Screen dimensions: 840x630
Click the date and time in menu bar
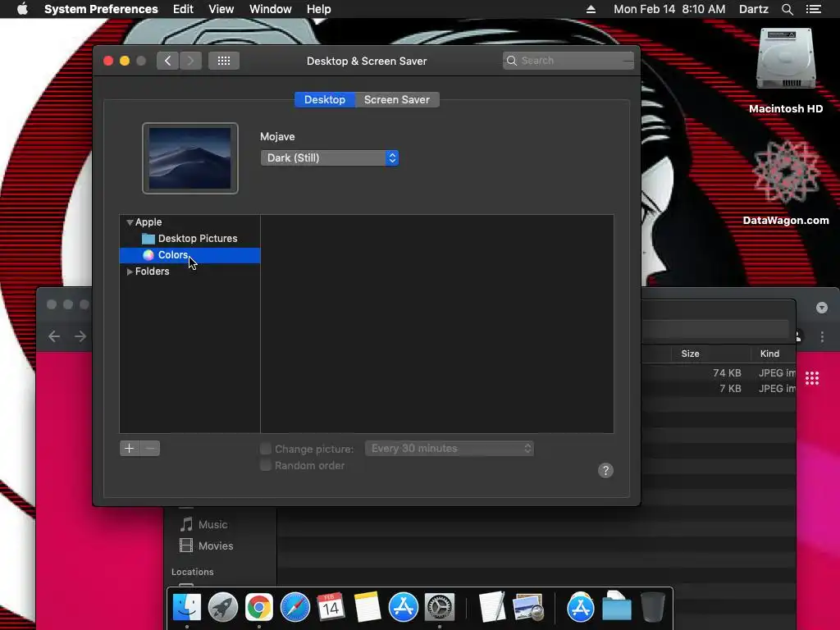pos(669,9)
